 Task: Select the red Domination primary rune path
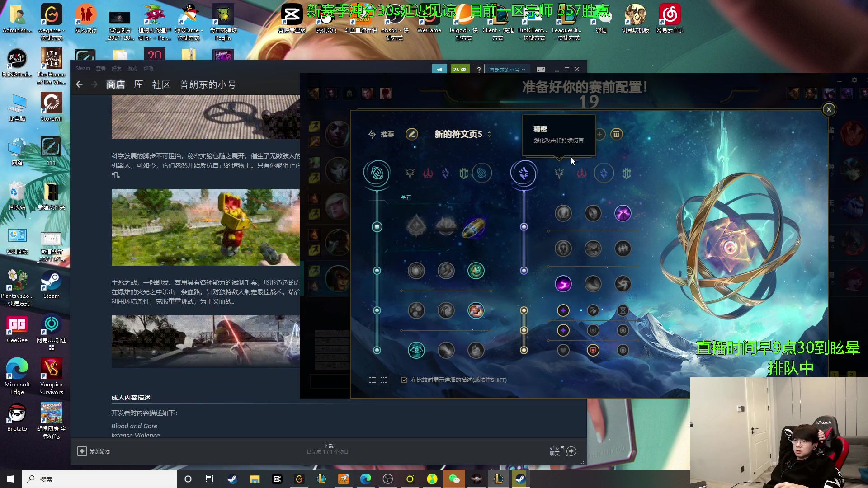point(428,173)
